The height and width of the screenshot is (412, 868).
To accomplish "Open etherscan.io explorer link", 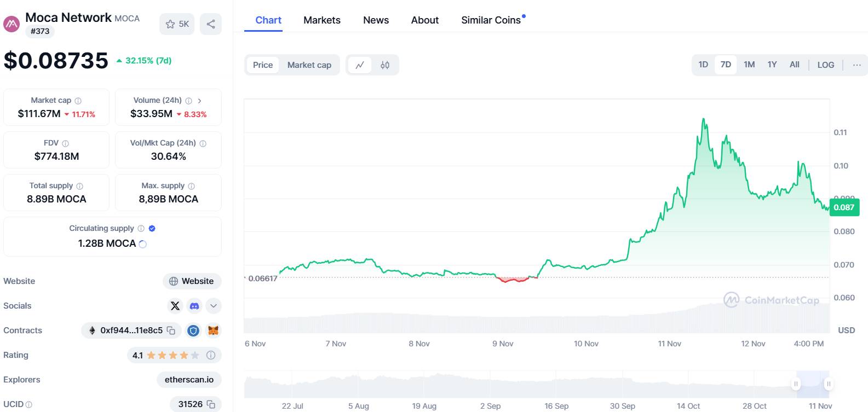I will click(x=189, y=380).
